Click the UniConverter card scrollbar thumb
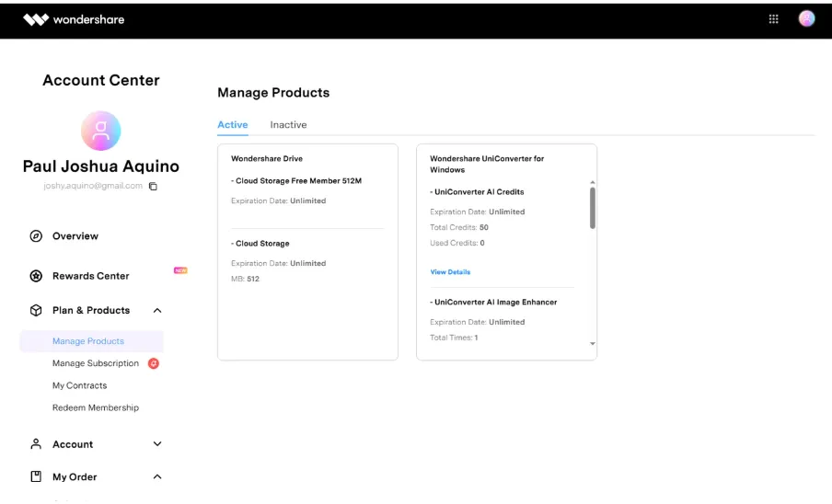The width and height of the screenshot is (832, 504). pos(592,208)
